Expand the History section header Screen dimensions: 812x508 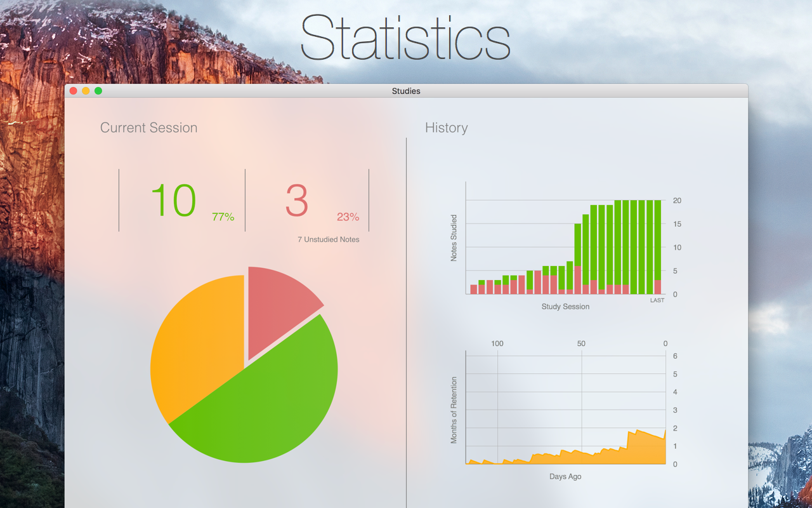pyautogui.click(x=446, y=128)
